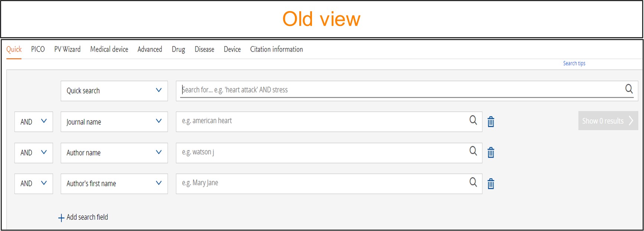This screenshot has width=644, height=231.
Task: Click search icon in Author's first name row
Action: coord(473,182)
